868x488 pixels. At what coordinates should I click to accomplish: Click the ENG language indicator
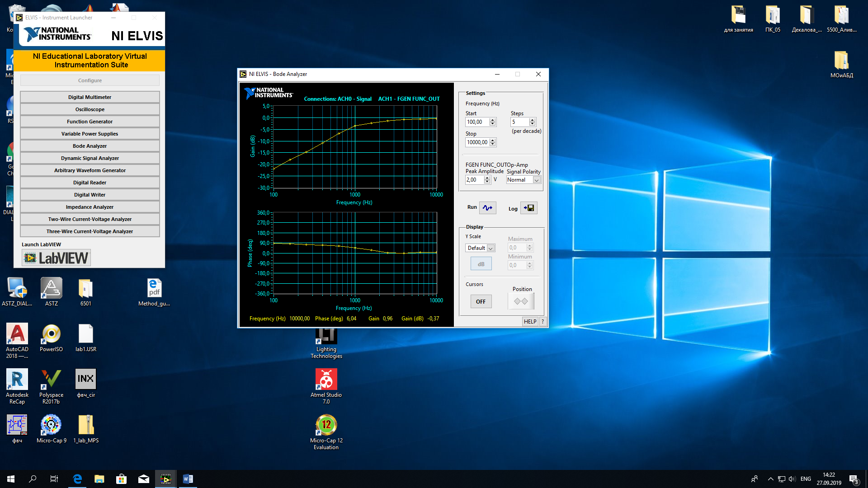[x=806, y=479]
